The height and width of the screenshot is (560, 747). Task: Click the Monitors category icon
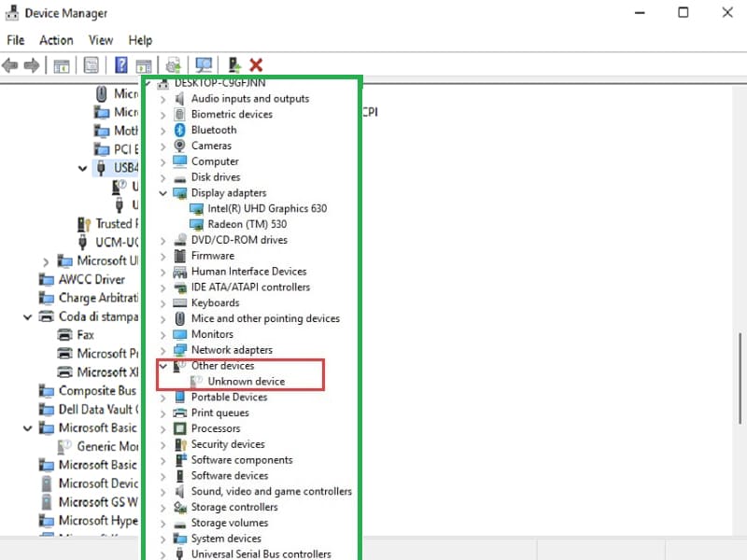tap(179, 334)
